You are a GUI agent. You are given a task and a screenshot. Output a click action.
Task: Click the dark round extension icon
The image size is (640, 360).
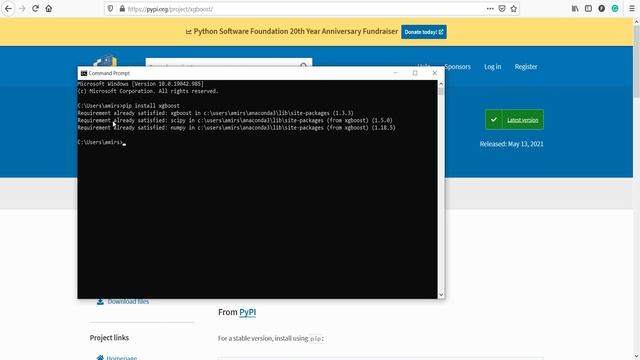[602, 9]
